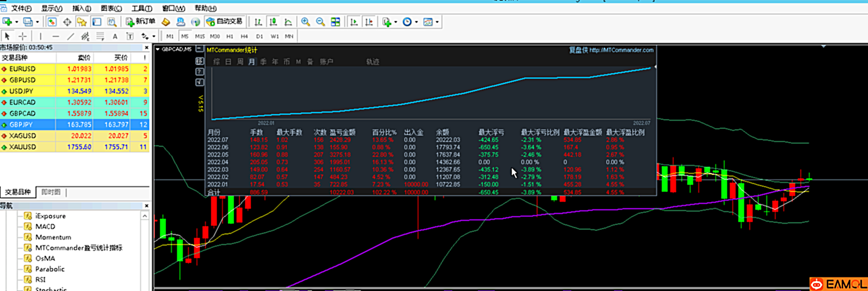The width and height of the screenshot is (868, 291).
Task: Switch chart timeframe to H1
Action: (x=230, y=36)
